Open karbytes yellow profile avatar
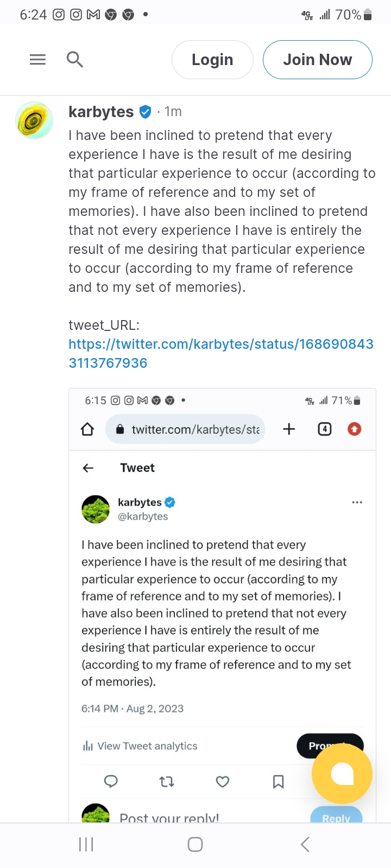Viewport: 391px width, 868px height. [x=34, y=120]
